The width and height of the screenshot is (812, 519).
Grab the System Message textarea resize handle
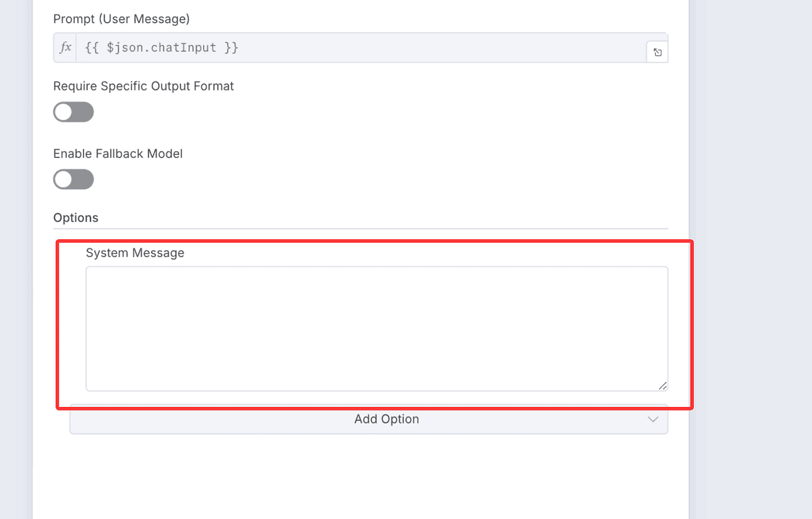[x=662, y=385]
